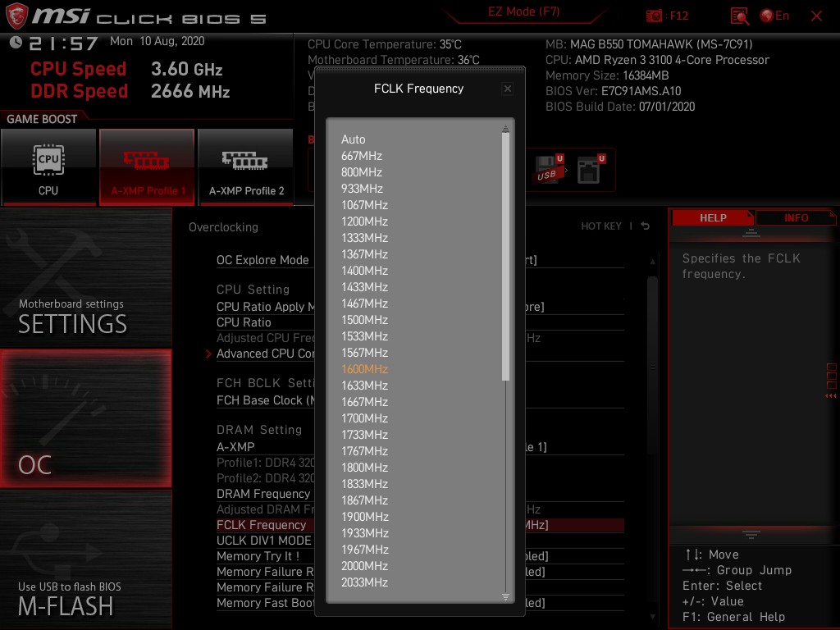Choose 1833MHz from the list
The width and height of the screenshot is (840, 630).
tap(364, 484)
